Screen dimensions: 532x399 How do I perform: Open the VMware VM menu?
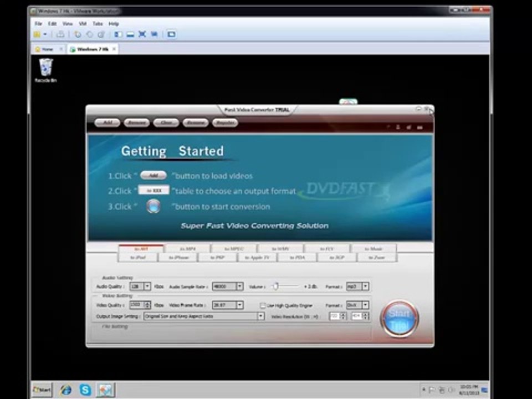pos(83,24)
